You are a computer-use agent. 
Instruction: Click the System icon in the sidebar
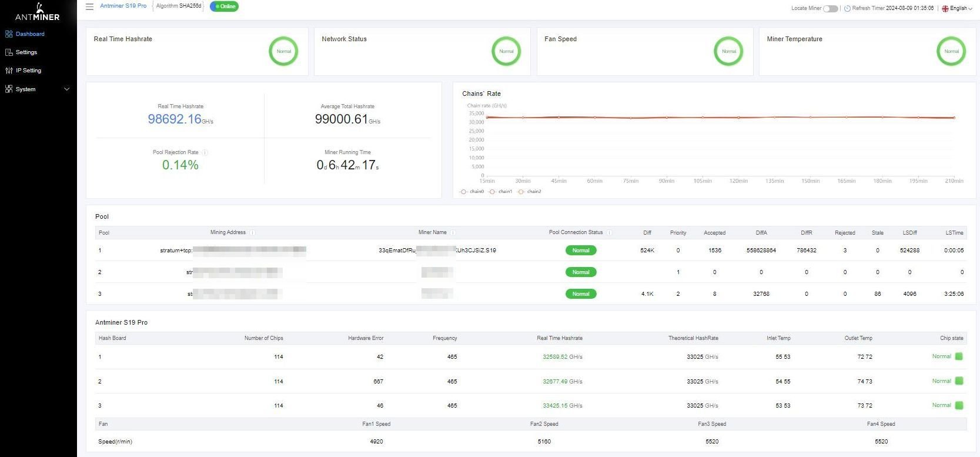tap(9, 89)
